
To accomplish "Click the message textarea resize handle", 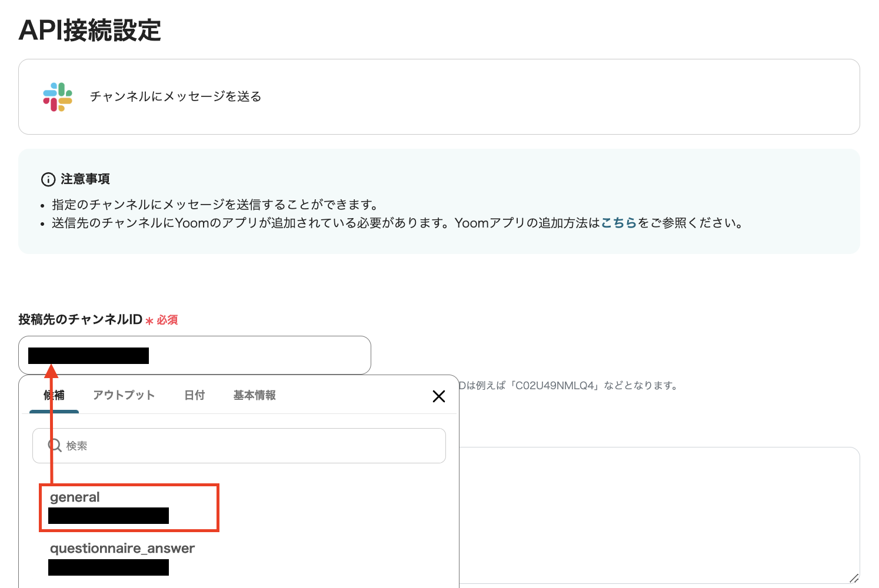I will 854,578.
